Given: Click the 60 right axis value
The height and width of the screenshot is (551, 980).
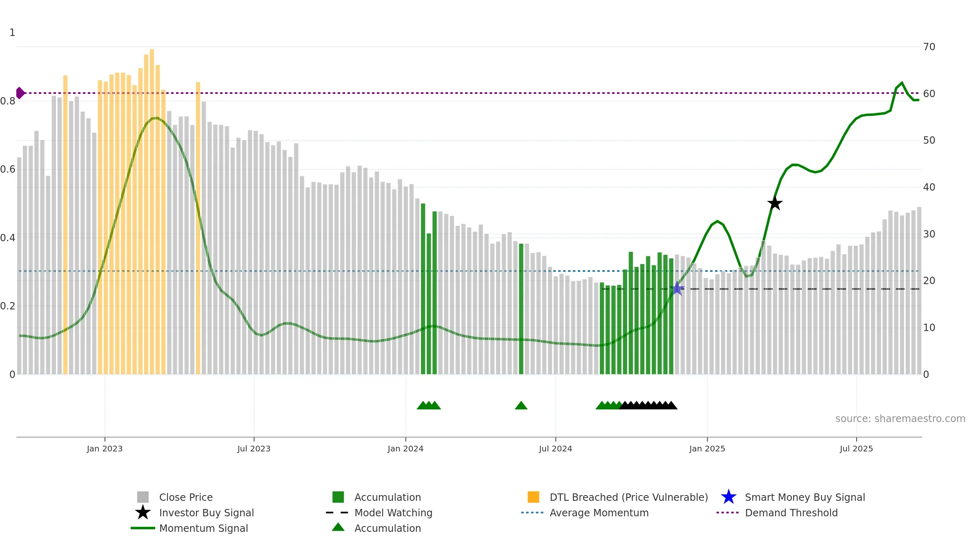Looking at the screenshot, I should 929,94.
